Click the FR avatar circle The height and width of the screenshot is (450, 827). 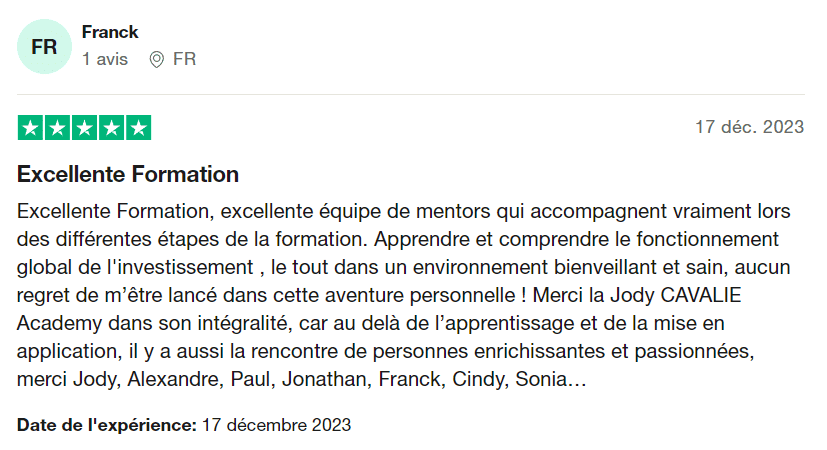(44, 46)
